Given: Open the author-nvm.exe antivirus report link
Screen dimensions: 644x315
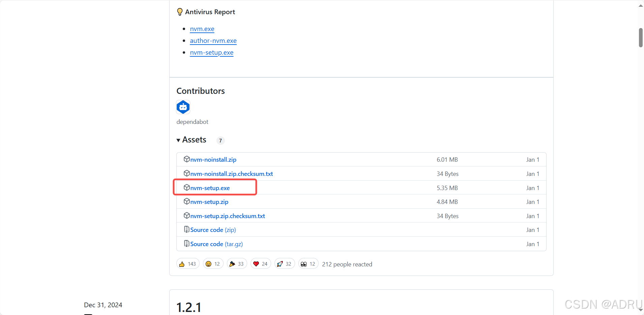Looking at the screenshot, I should pyautogui.click(x=213, y=41).
